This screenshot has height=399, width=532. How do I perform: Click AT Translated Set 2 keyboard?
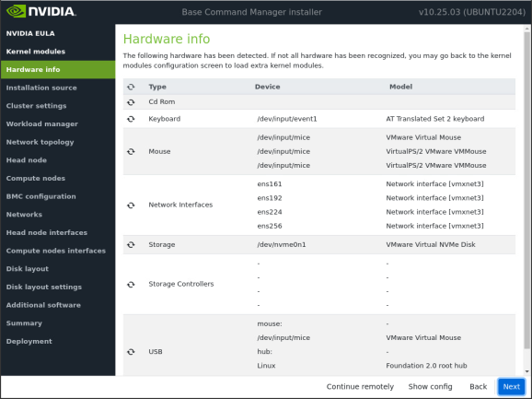click(435, 119)
